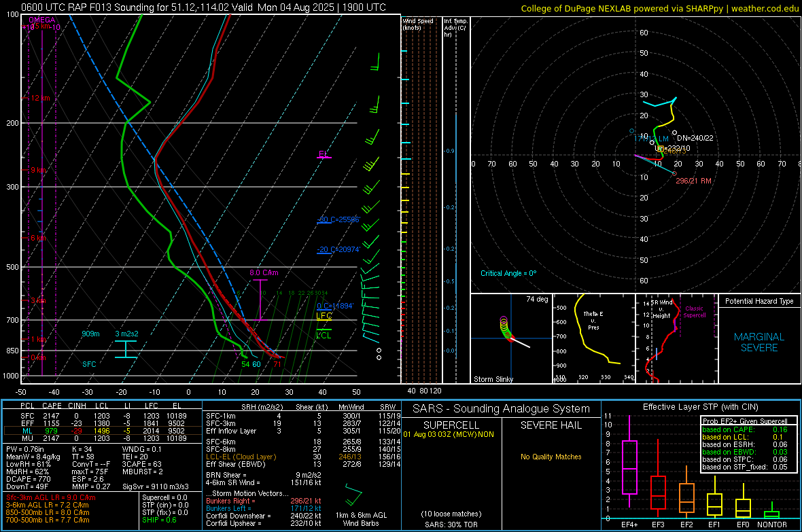Click the Theta-E v. Pres inset label
Image resolution: width=802 pixels, height=532 pixels.
593,320
